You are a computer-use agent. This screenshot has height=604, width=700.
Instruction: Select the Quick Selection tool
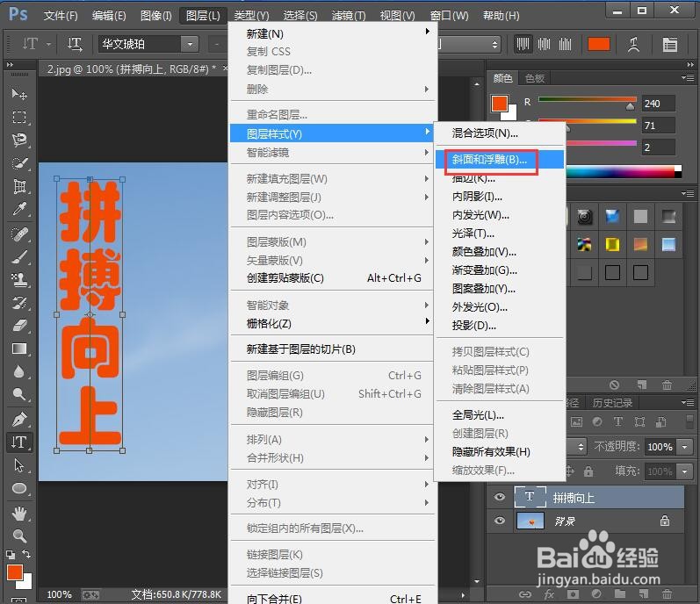(x=18, y=163)
